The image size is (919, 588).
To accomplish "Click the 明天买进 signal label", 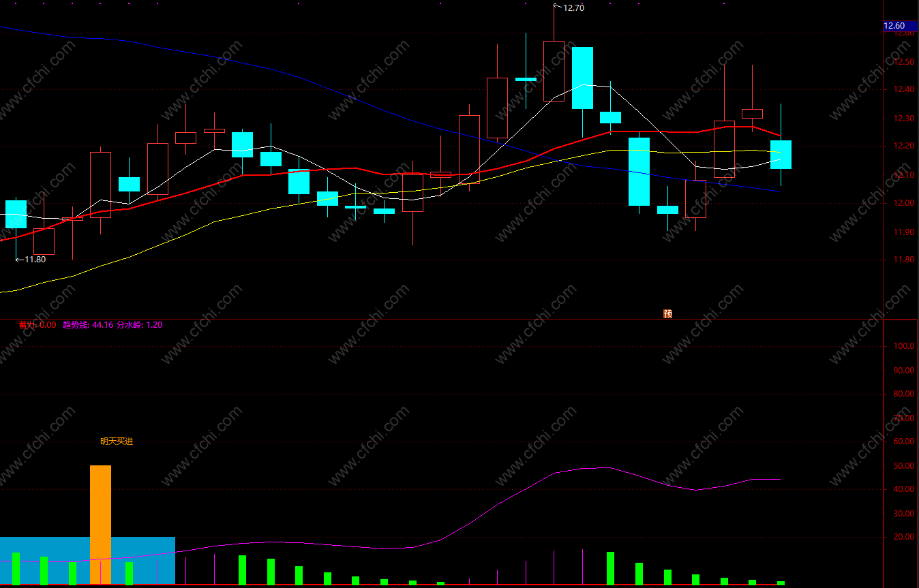I will coord(117,442).
